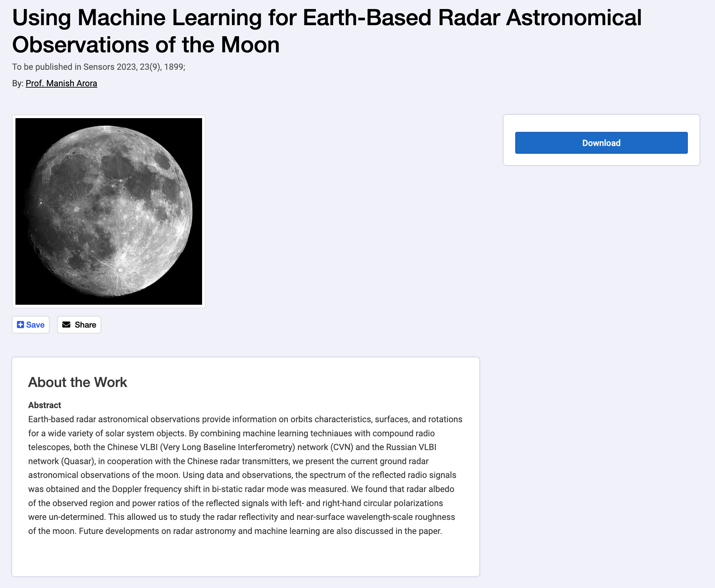715x588 pixels.
Task: Click 'network (Quasar)' text in the abstract
Action: pyautogui.click(x=62, y=461)
